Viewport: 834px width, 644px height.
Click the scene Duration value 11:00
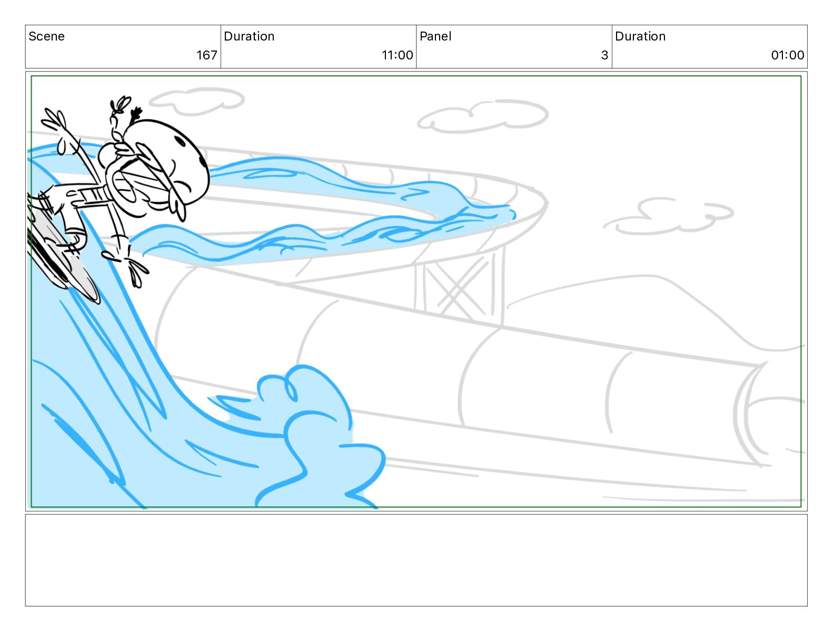(397, 55)
